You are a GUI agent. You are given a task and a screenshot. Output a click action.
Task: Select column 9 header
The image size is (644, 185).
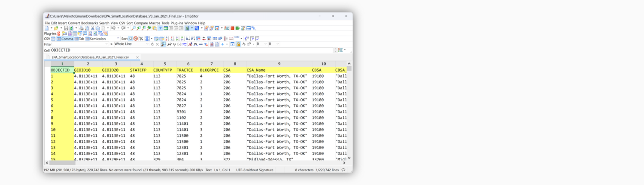click(x=279, y=64)
